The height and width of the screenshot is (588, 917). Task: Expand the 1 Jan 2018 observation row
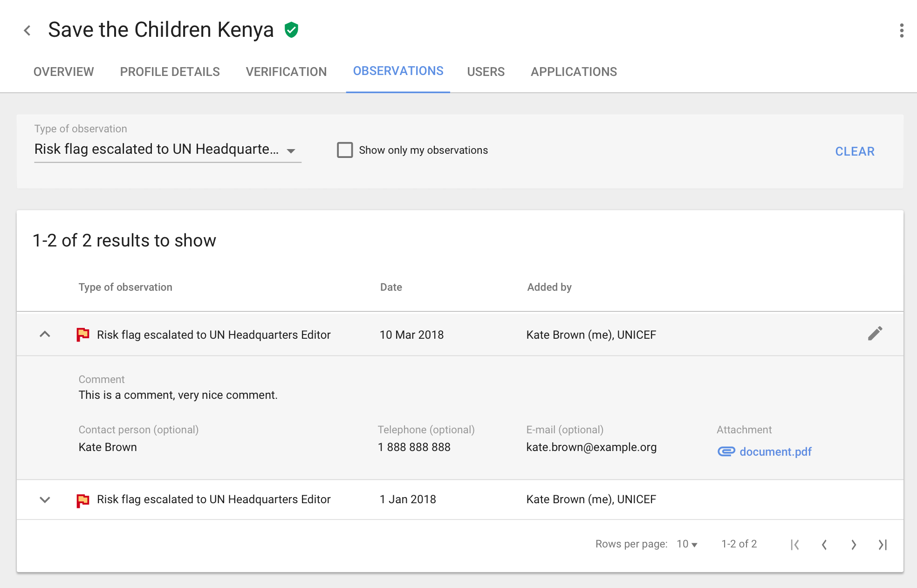pyautogui.click(x=45, y=500)
